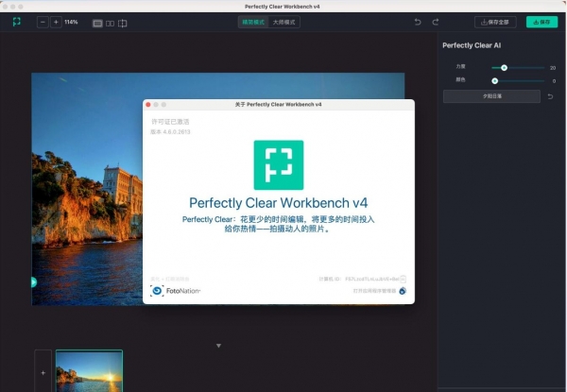Click the green 保存 save button
This screenshot has width=567, height=392.
[541, 22]
